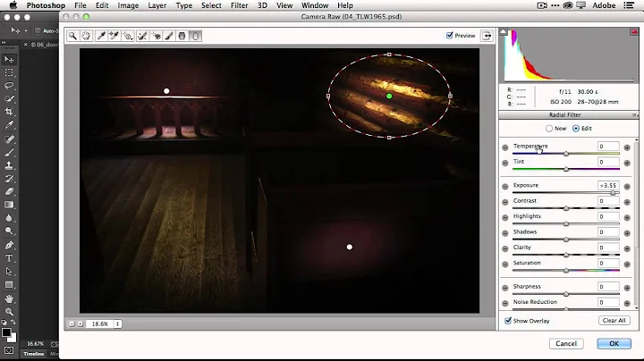
Task: Open the Radial Filter panel menu
Action: pyautogui.click(x=634, y=115)
